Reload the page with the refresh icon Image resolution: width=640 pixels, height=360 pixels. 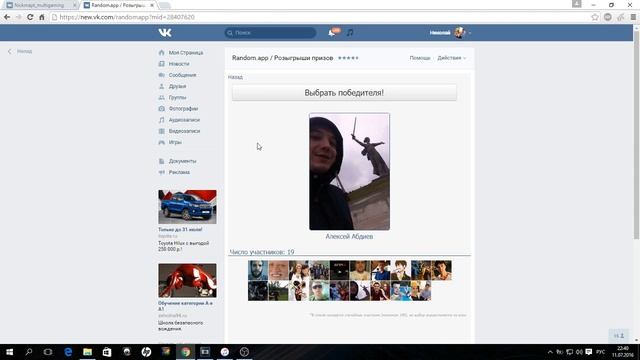(x=30, y=17)
